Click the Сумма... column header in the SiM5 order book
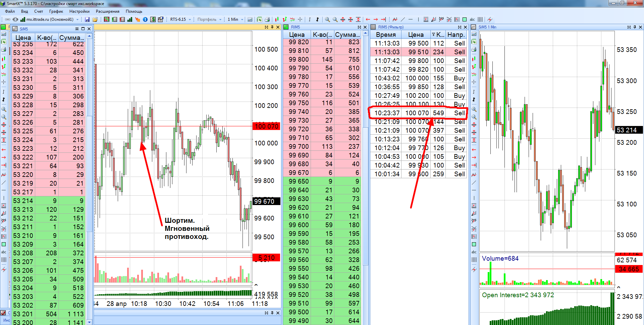The height and width of the screenshot is (325, 644). [72, 38]
